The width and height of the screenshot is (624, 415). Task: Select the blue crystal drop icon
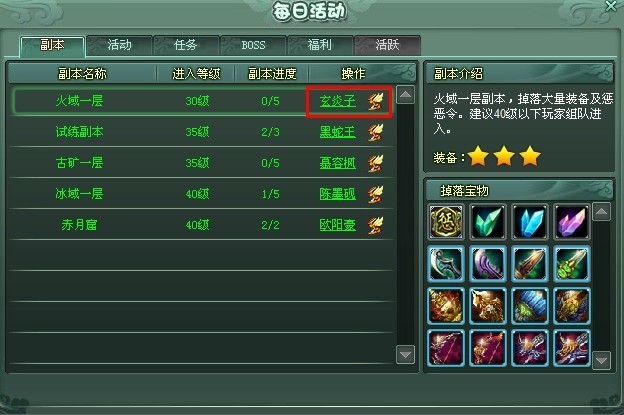pos(530,222)
